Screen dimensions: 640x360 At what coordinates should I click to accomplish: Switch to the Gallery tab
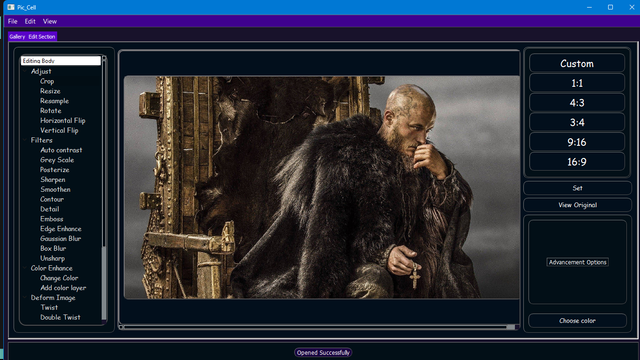pos(17,36)
